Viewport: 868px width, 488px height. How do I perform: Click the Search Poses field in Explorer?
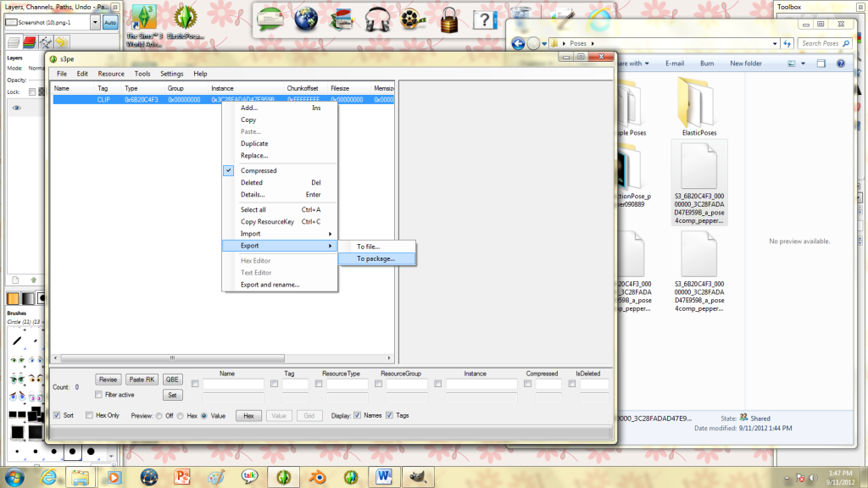pos(825,43)
